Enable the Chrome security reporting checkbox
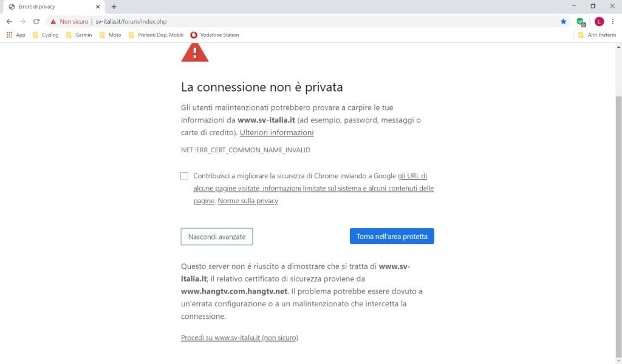The height and width of the screenshot is (364, 622). pos(184,176)
